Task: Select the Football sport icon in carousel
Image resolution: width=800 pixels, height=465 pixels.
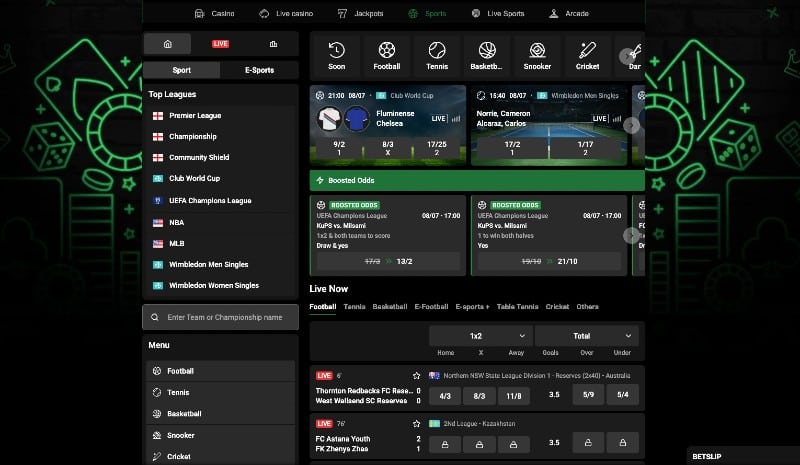Action: tap(387, 56)
